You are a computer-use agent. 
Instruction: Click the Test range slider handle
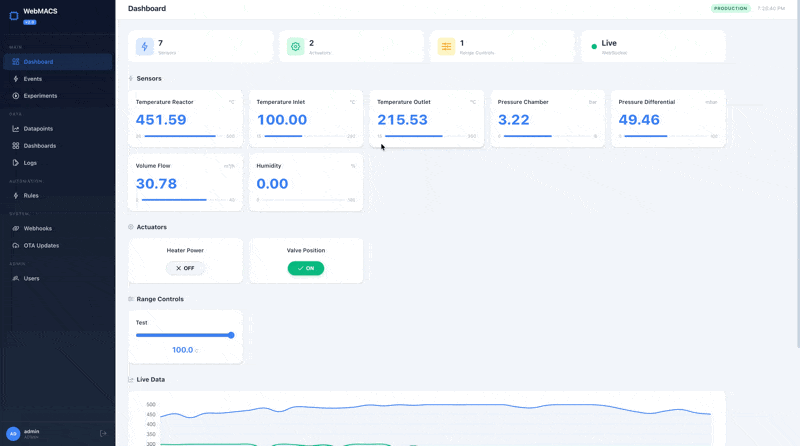coord(231,335)
